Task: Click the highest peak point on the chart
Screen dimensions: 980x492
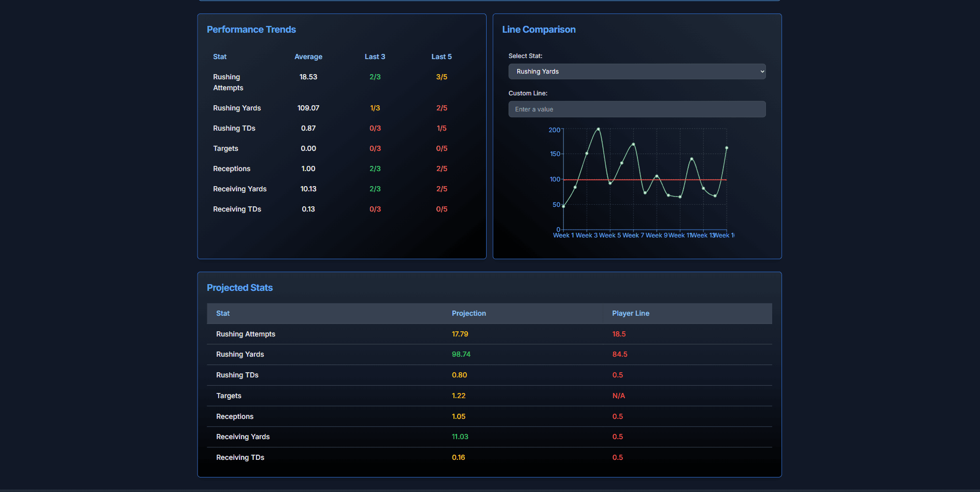Action: 599,129
